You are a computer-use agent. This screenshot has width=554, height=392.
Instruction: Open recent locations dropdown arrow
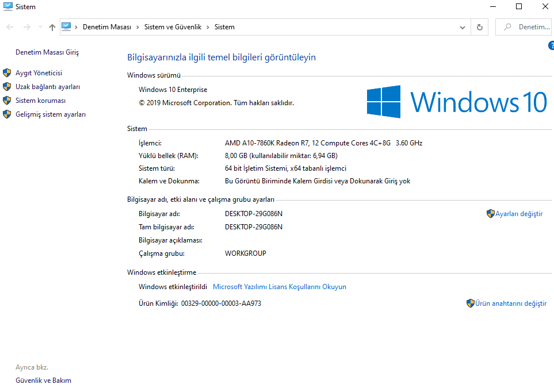(x=40, y=27)
